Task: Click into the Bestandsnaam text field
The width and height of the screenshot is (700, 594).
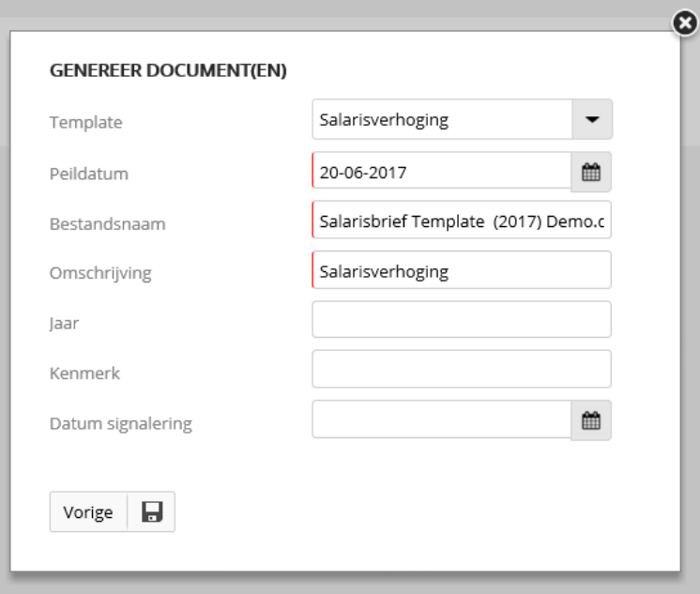Action: point(462,221)
